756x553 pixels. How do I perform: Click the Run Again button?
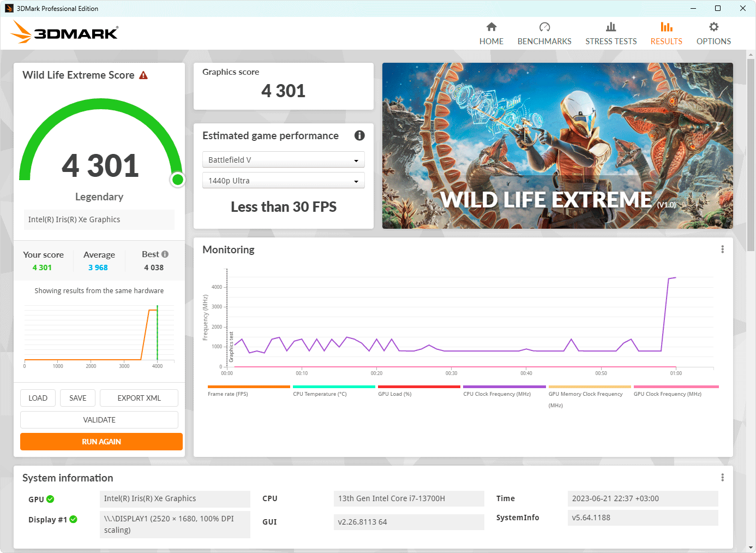click(x=101, y=442)
